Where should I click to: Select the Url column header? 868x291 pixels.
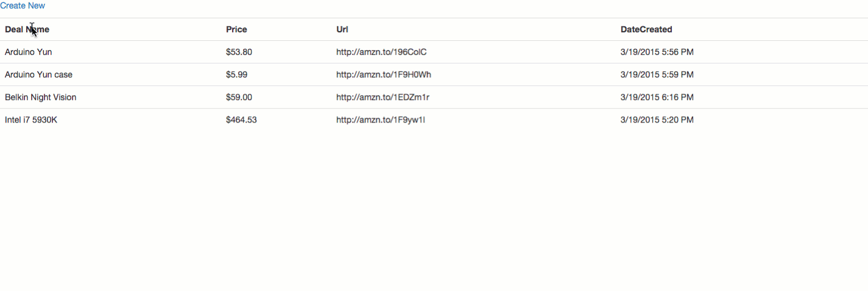click(x=342, y=29)
